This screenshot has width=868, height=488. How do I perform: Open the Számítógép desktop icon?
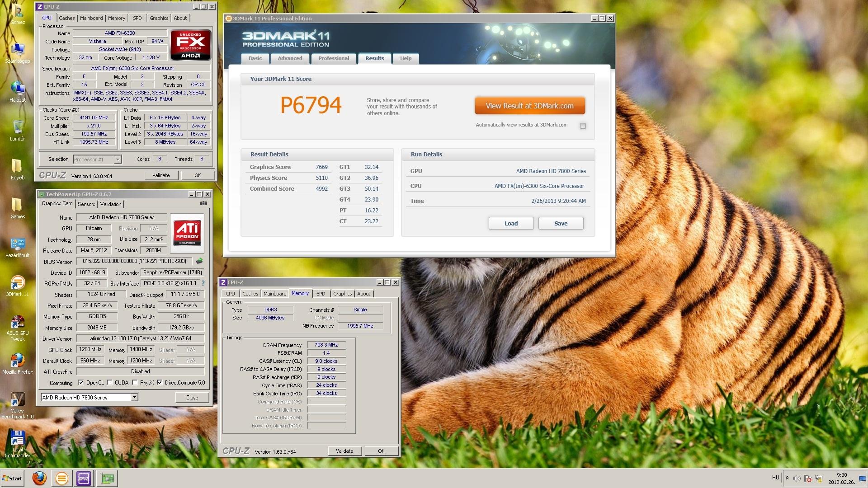17,53
